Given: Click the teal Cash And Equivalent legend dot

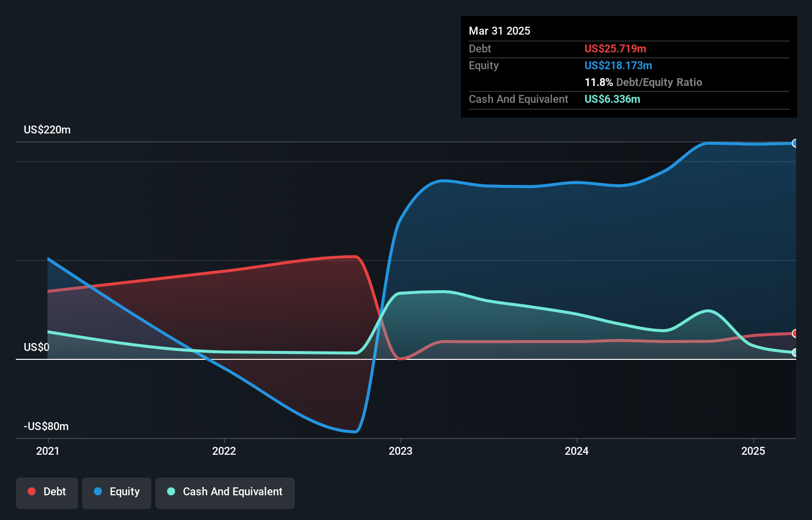Looking at the screenshot, I should pos(170,491).
